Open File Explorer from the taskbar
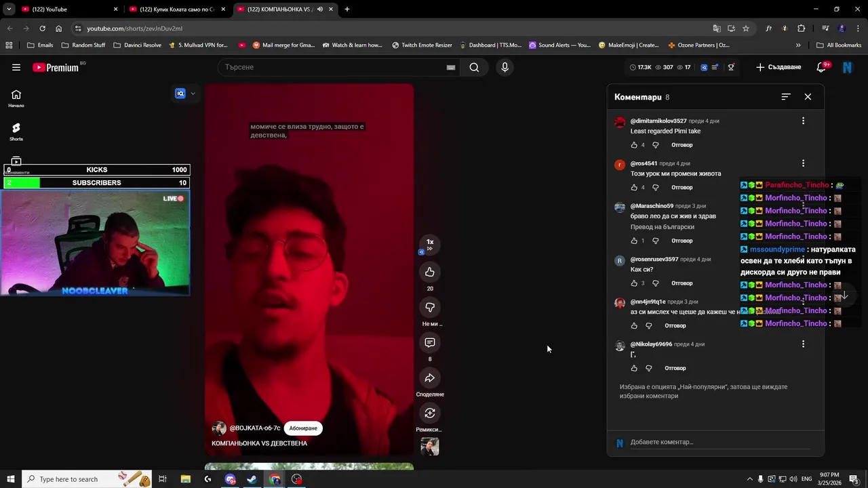Image resolution: width=868 pixels, height=488 pixels. 185,479
